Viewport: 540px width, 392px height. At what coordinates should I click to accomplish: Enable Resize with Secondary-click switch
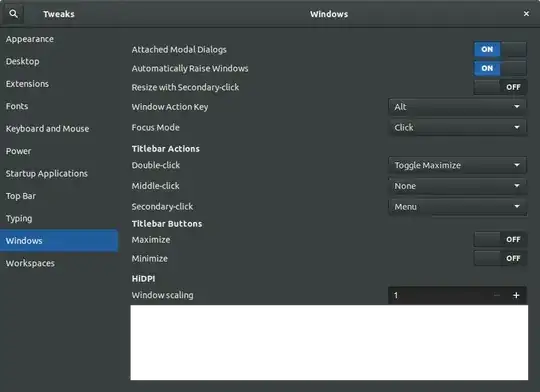coord(500,87)
